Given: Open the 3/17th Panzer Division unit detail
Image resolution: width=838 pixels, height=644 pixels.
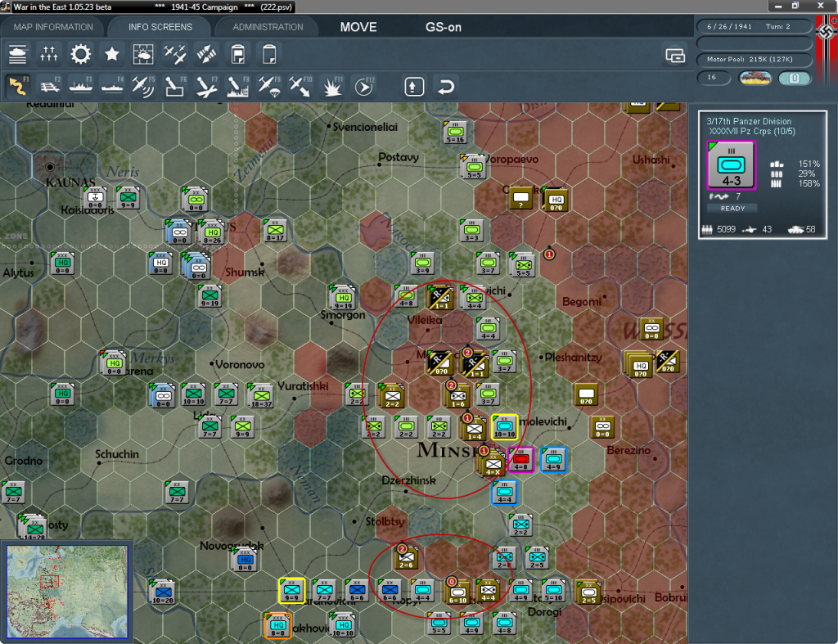Looking at the screenshot, I should pyautogui.click(x=748, y=121).
